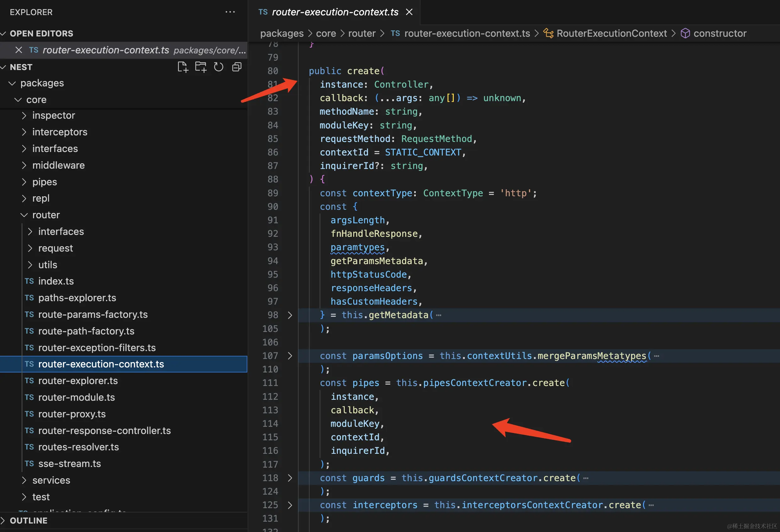This screenshot has width=780, height=532.
Task: Unfold the guards block at line 118
Action: tap(290, 478)
